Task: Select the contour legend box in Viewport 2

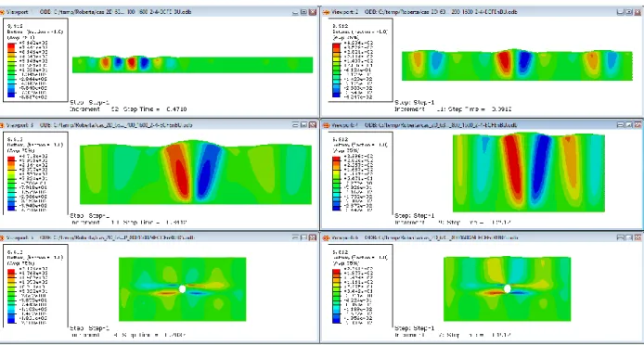Action: [x=360, y=59]
